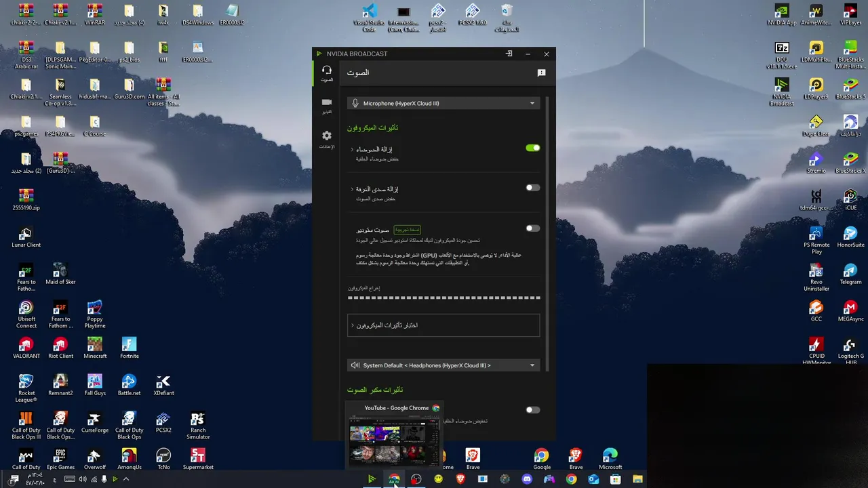Select the Epic Games desktop icon
Image resolution: width=868 pixels, height=488 pixels.
[x=60, y=459]
